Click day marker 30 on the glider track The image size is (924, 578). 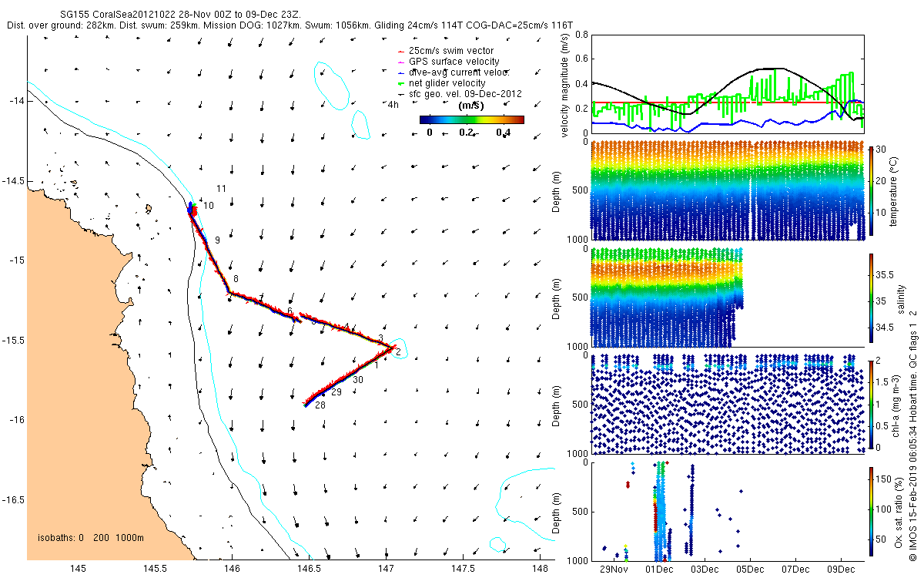pyautogui.click(x=358, y=380)
